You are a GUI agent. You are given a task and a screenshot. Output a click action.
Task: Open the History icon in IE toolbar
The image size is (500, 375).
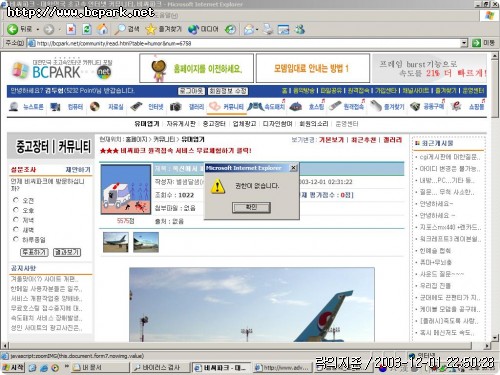(x=230, y=30)
